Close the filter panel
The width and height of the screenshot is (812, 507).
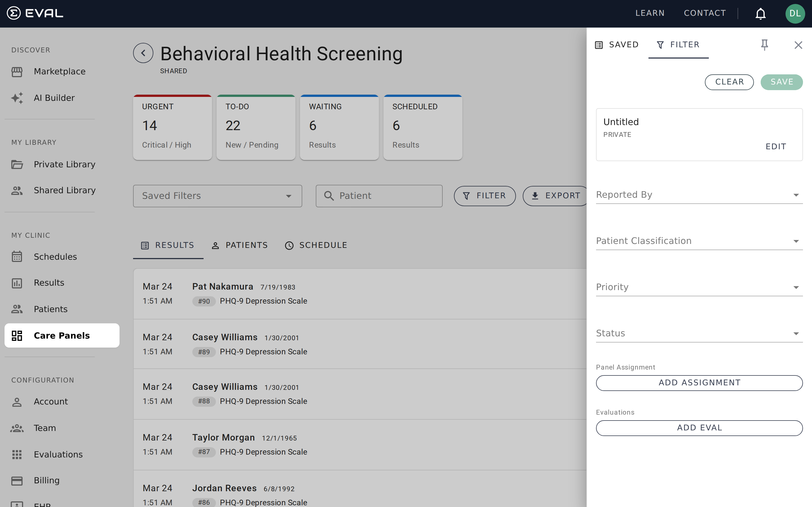(x=798, y=45)
